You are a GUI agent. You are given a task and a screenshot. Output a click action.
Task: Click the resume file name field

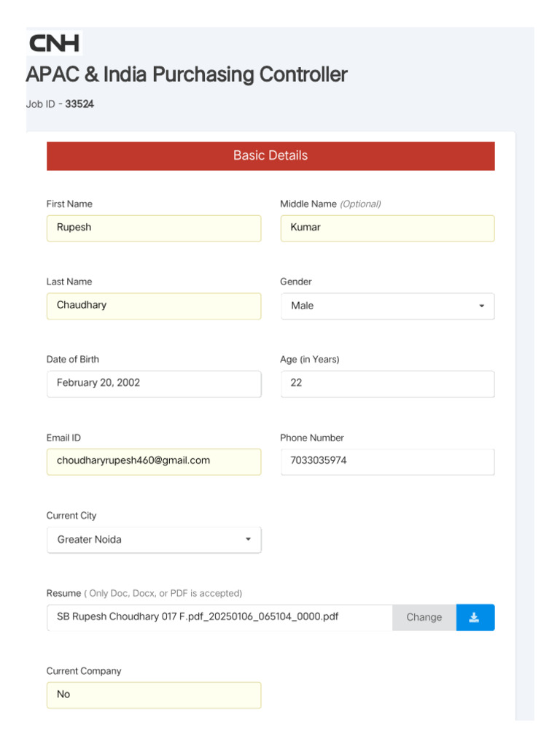(219, 617)
